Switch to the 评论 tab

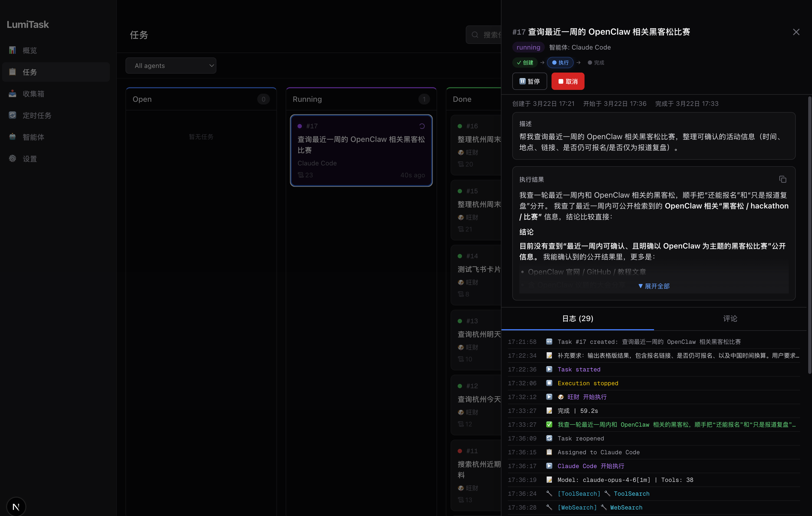pos(730,319)
